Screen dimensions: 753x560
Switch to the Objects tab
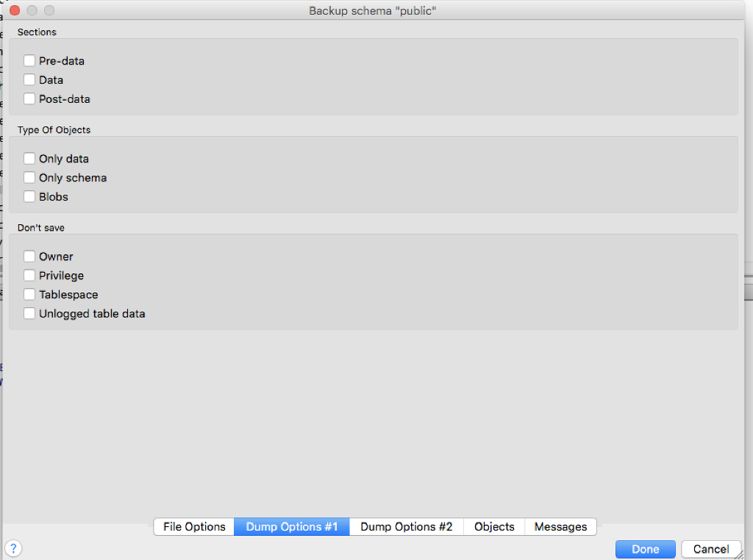click(x=493, y=527)
